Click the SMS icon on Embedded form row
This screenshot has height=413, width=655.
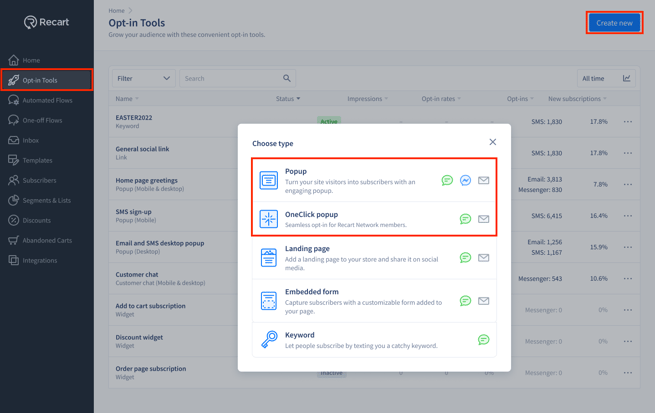click(x=465, y=301)
